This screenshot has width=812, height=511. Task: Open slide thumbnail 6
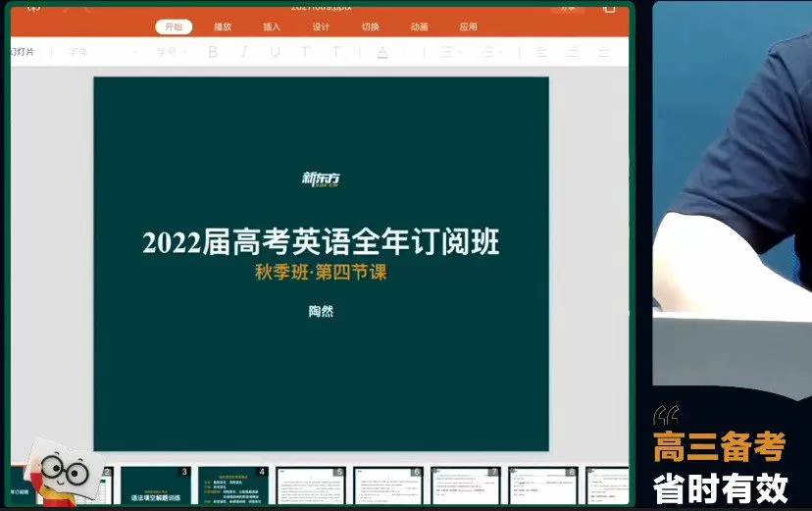pos(388,485)
